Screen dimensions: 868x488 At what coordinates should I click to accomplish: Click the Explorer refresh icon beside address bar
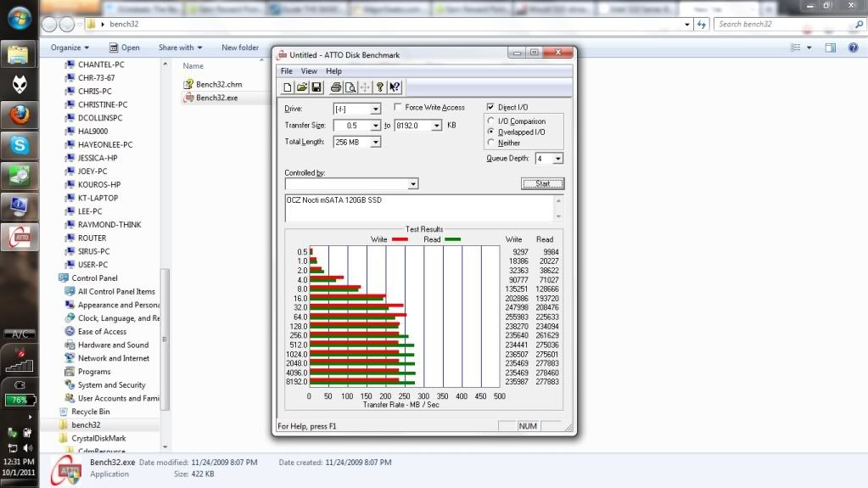pos(702,25)
